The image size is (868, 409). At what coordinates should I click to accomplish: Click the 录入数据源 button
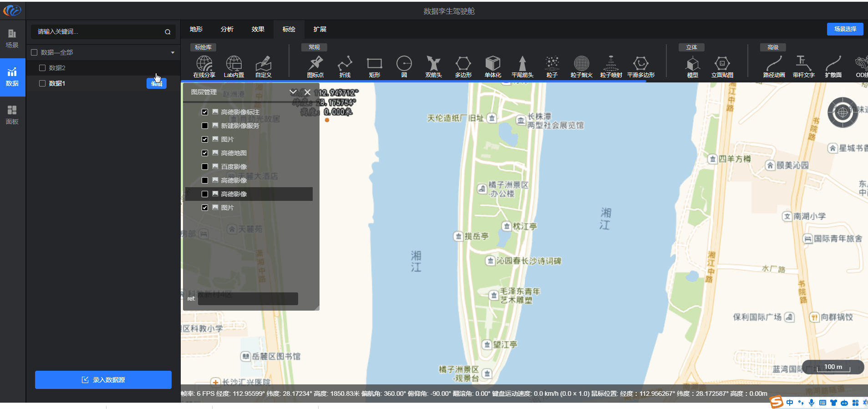tap(103, 380)
